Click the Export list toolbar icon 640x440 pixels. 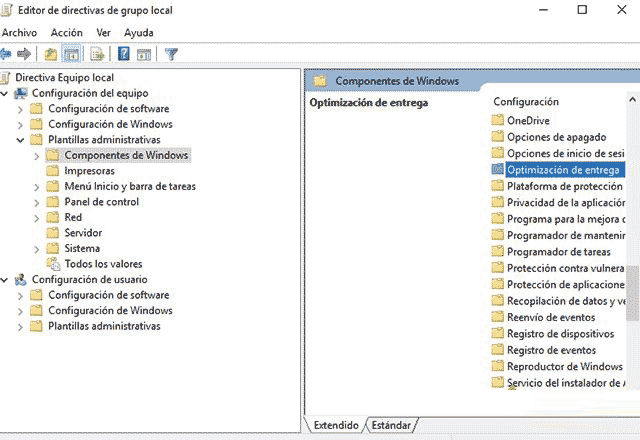point(98,54)
